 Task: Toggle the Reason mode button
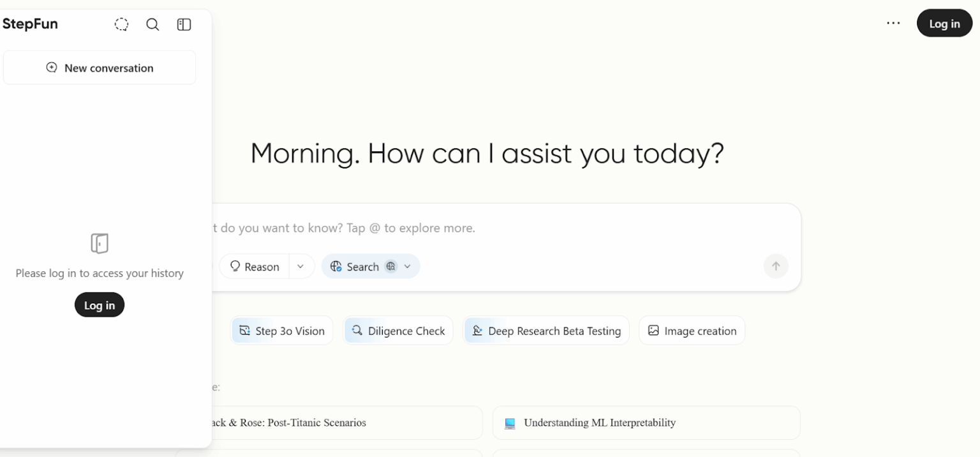click(x=255, y=266)
